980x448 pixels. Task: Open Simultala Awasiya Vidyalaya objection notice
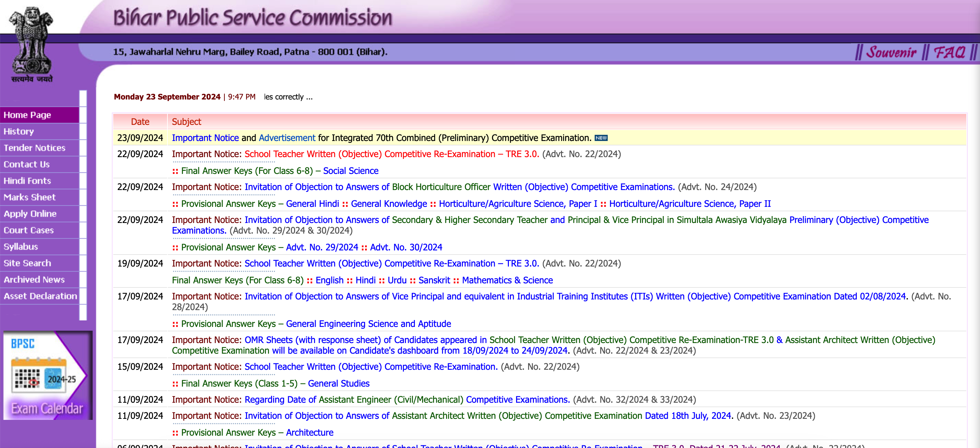(550, 225)
